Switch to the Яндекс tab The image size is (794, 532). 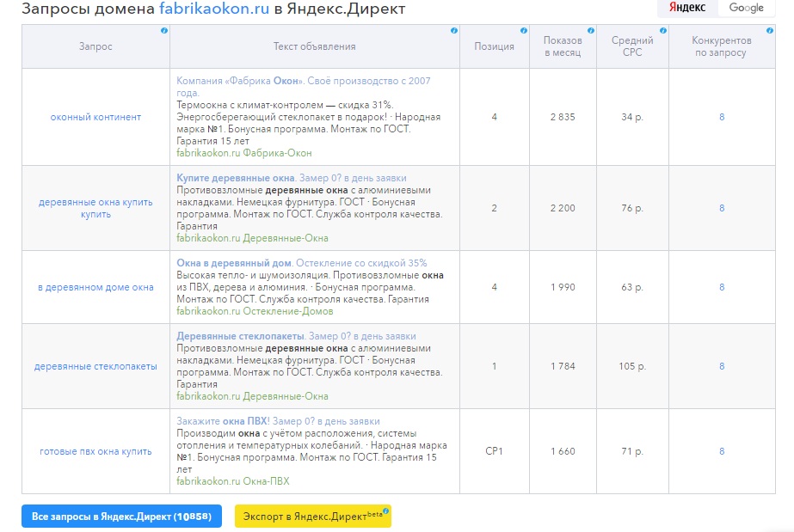pyautogui.click(x=687, y=8)
